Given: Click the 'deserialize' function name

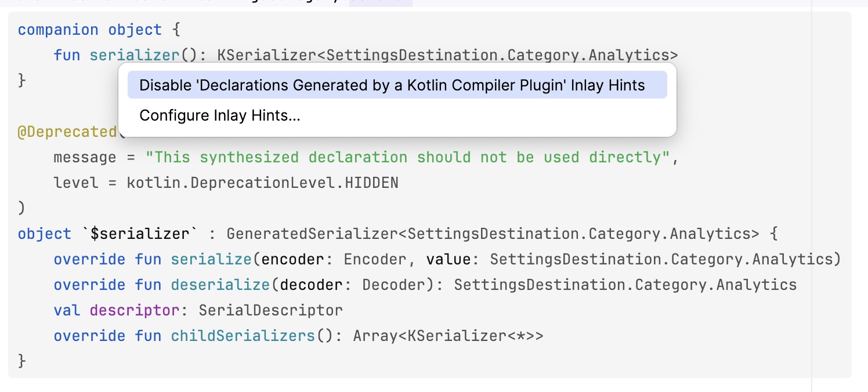Looking at the screenshot, I should tap(220, 285).
